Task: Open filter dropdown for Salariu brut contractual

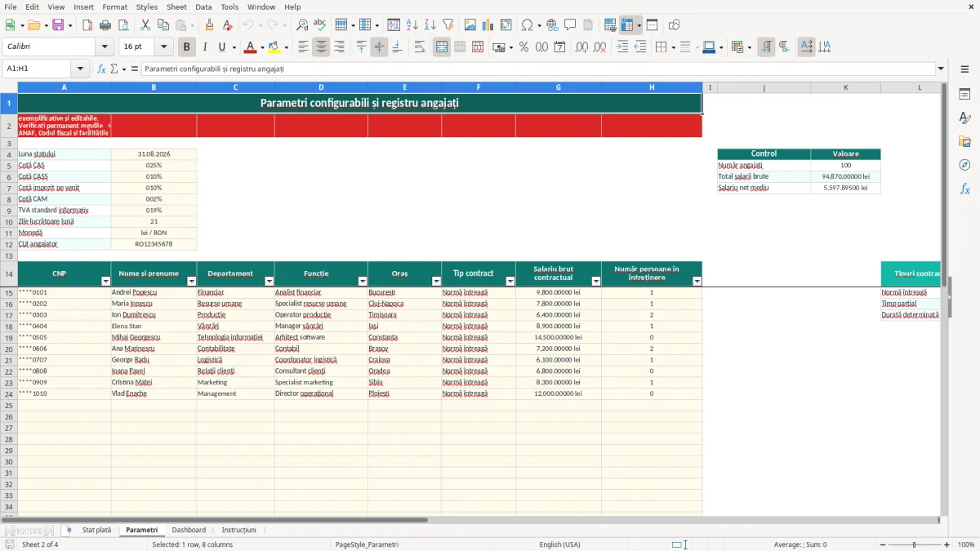Action: coord(596,281)
